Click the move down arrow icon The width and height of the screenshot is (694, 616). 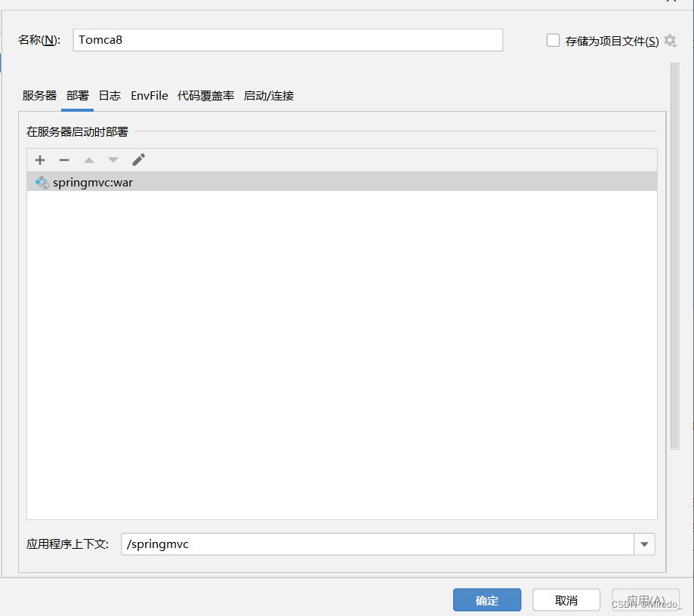(113, 160)
